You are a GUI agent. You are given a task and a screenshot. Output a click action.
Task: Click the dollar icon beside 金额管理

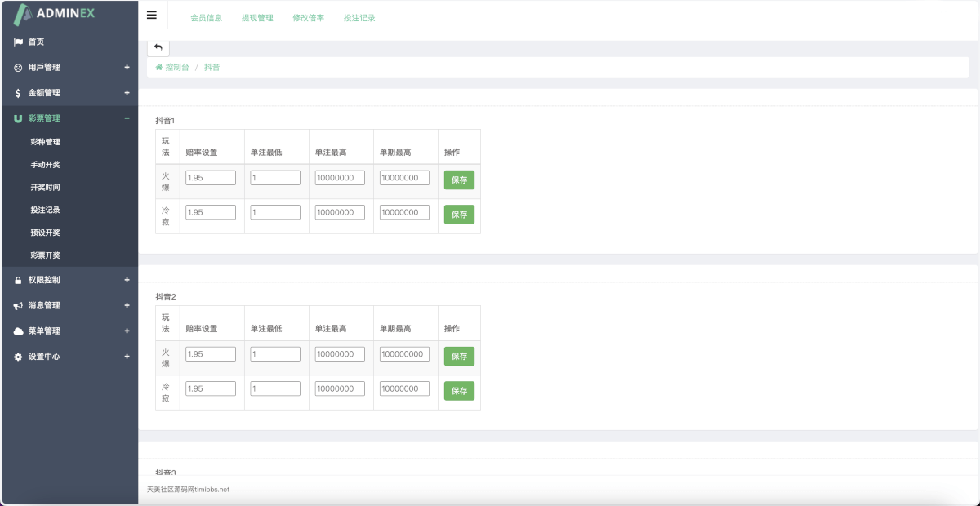(18, 93)
